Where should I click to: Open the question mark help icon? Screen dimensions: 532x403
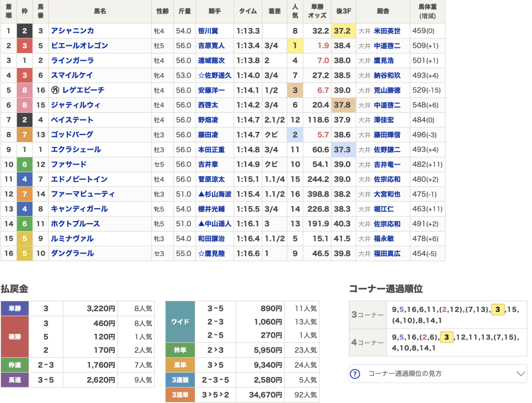(x=354, y=374)
